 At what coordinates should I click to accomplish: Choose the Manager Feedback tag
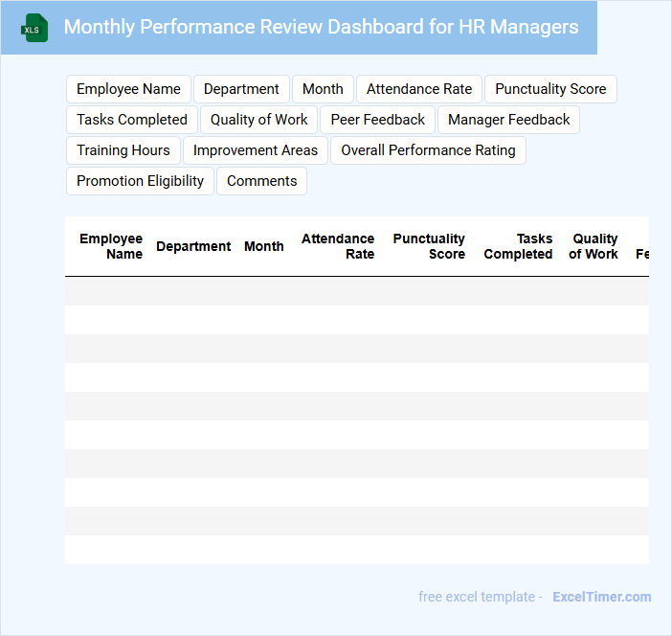[x=508, y=120]
